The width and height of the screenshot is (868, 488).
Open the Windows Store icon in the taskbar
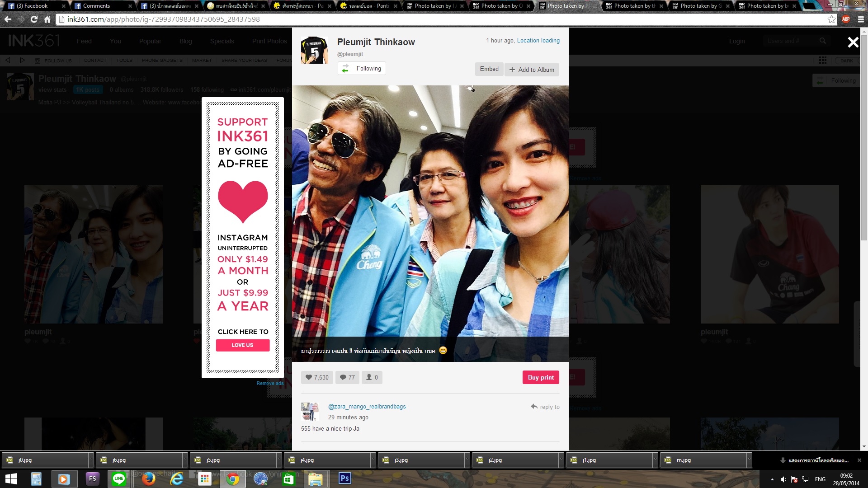coord(288,479)
